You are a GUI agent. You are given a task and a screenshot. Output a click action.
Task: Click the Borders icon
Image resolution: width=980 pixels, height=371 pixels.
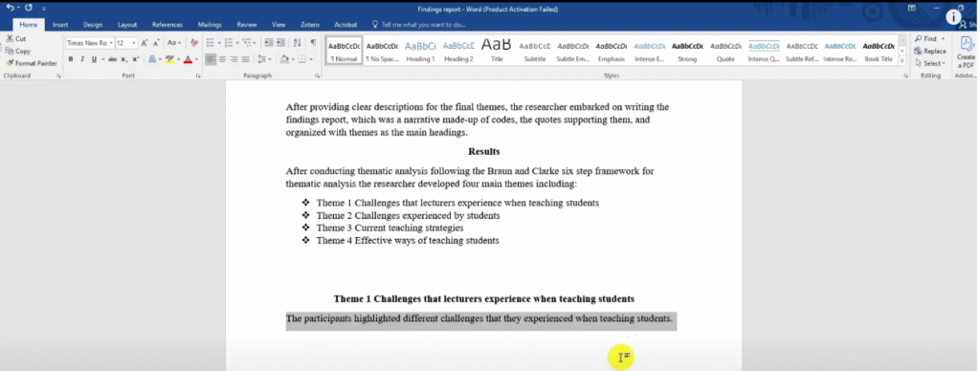pos(302,59)
